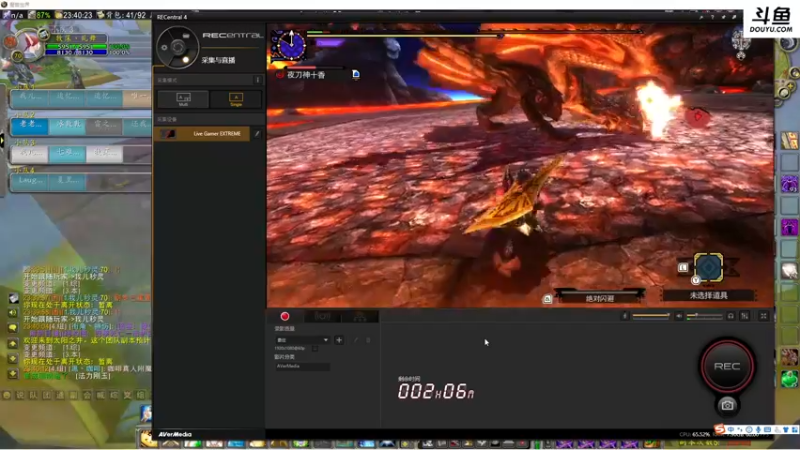Open settings gear on the RECentral wheel

(x=164, y=47)
